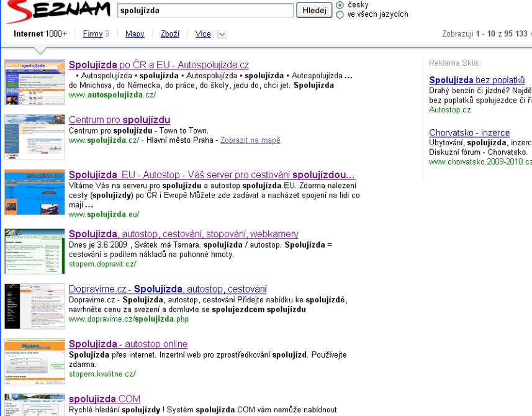Open the stopem.kvalitne.cz site thumbnail
This screenshot has height=416, width=532.
pos(35,361)
